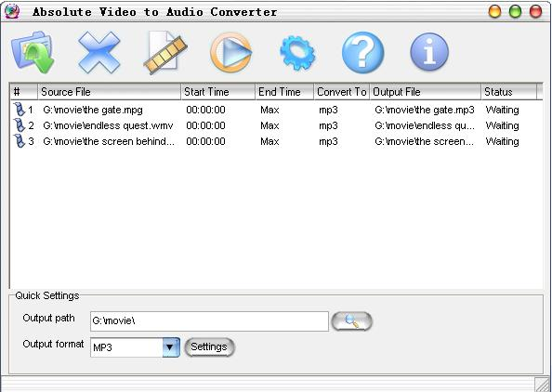Close the window with the red button
Viewport: 552px width, 392px height.
pyautogui.click(x=536, y=11)
